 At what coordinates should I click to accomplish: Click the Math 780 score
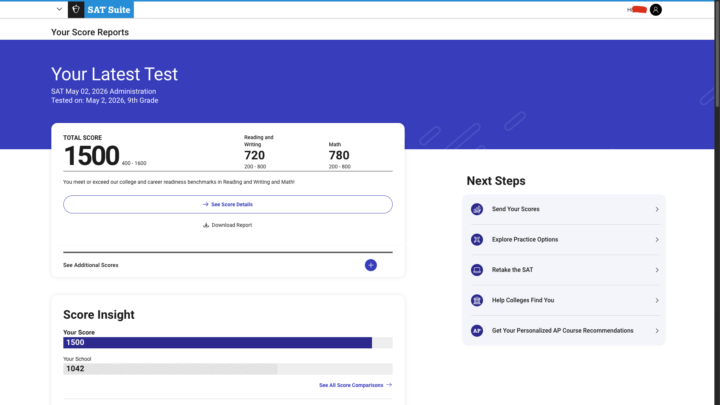(x=339, y=155)
